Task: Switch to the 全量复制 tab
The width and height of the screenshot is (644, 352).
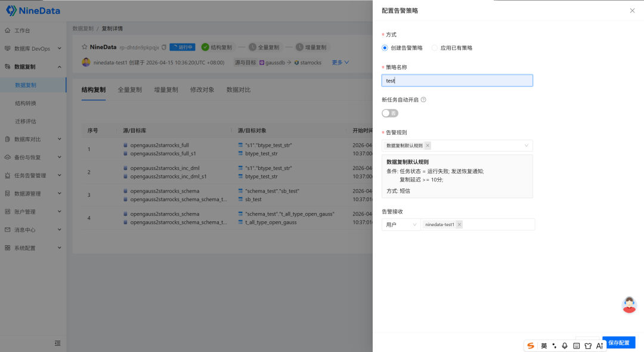Action: point(129,90)
